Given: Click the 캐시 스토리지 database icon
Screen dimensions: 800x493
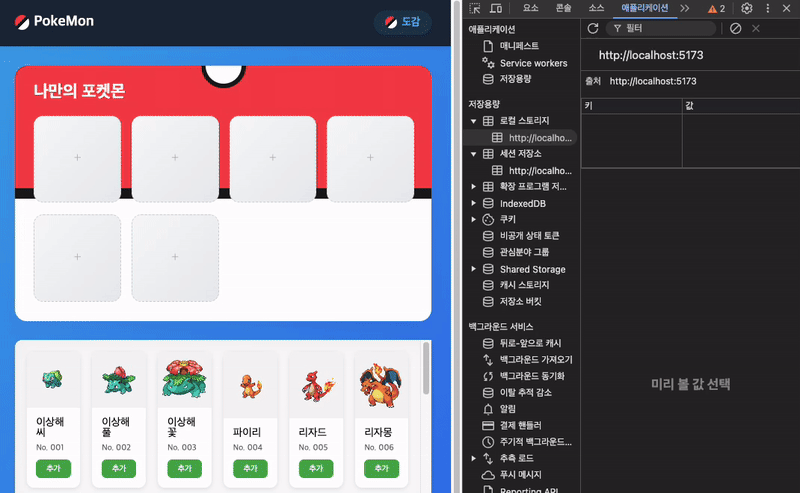Looking at the screenshot, I should (488, 285).
